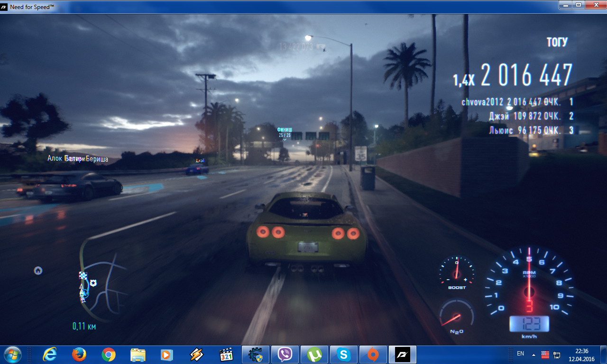Click the flag icon in the system tray
The height and width of the screenshot is (364, 607).
pyautogui.click(x=545, y=354)
